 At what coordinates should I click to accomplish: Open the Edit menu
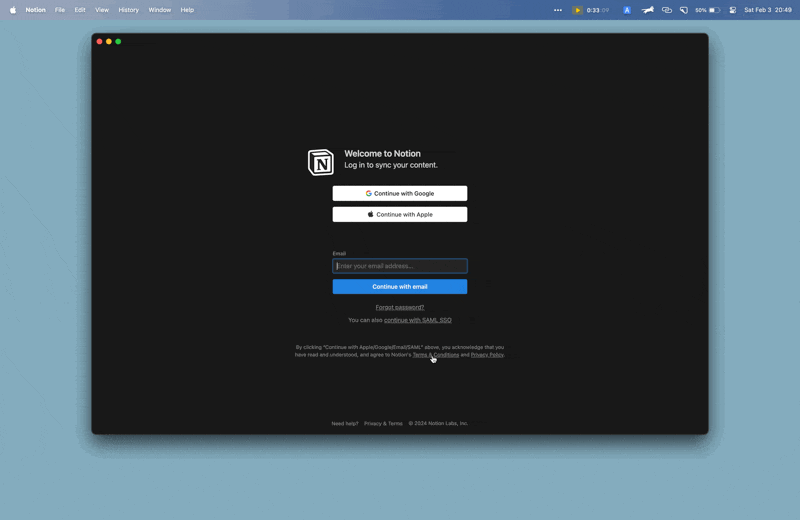coord(80,10)
